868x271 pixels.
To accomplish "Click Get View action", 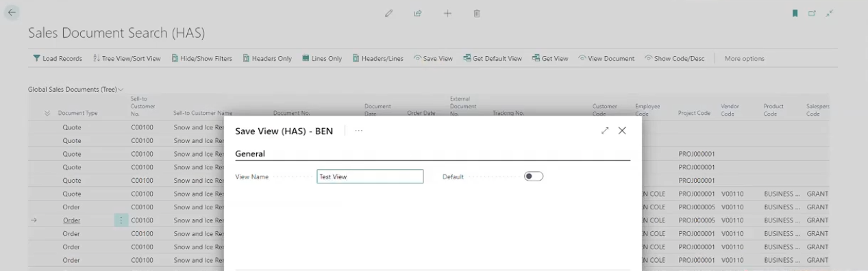I will click(550, 59).
